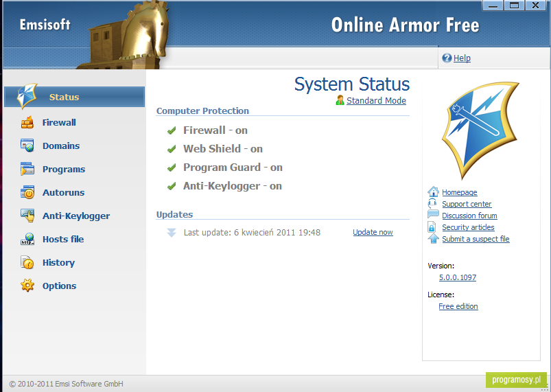Viewport: 551px width, 392px height.
Task: Visit the Discussion forum link
Action: pos(469,216)
